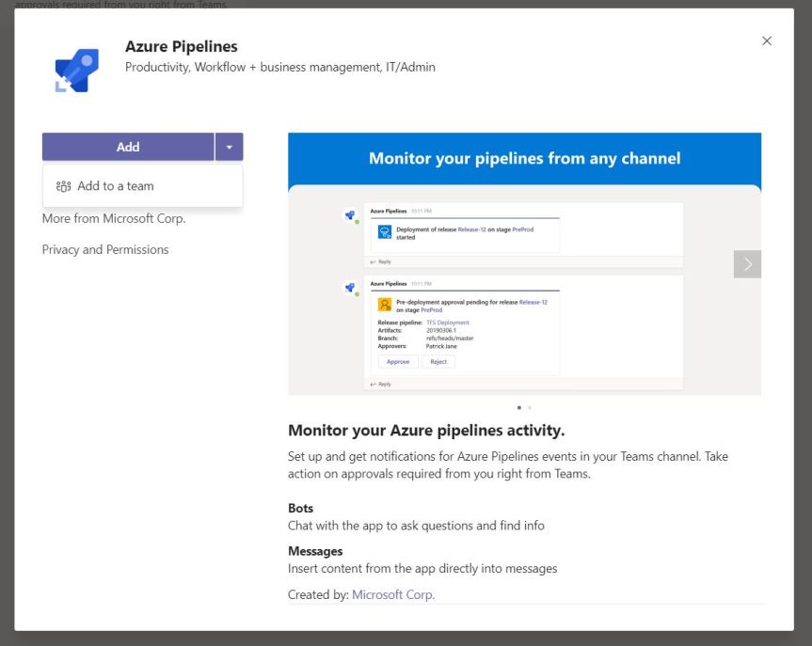812x646 pixels.
Task: Click the team icon beside Add to a team
Action: click(x=64, y=186)
